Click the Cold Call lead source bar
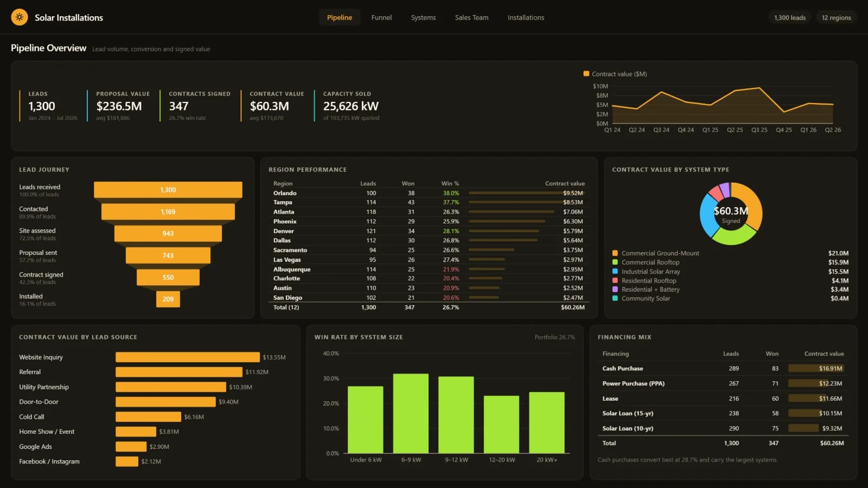This screenshot has height=488, width=868. (x=148, y=417)
